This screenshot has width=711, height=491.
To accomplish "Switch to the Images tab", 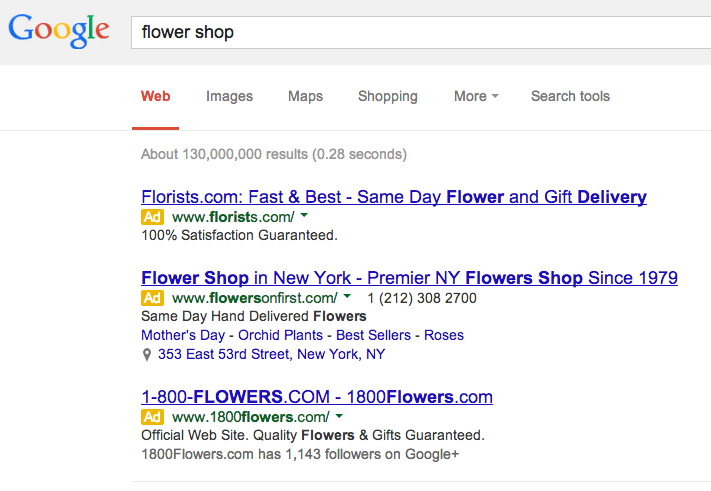I will pyautogui.click(x=229, y=97).
